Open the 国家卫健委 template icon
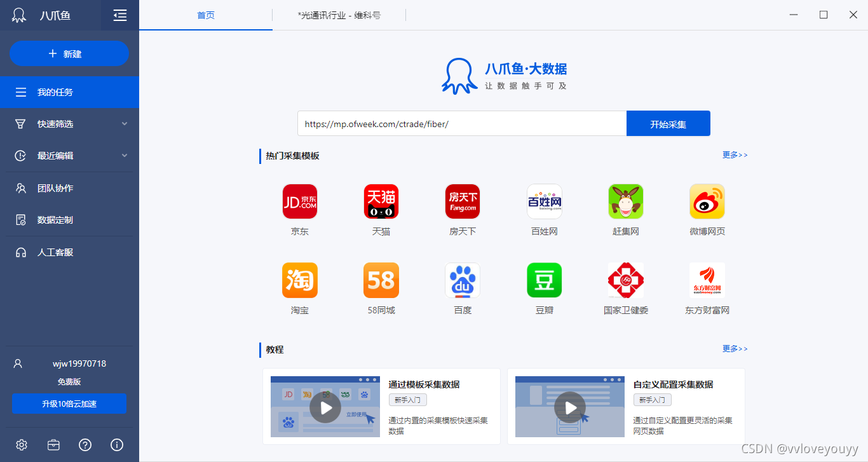Viewport: 868px width, 462px height. click(x=626, y=280)
